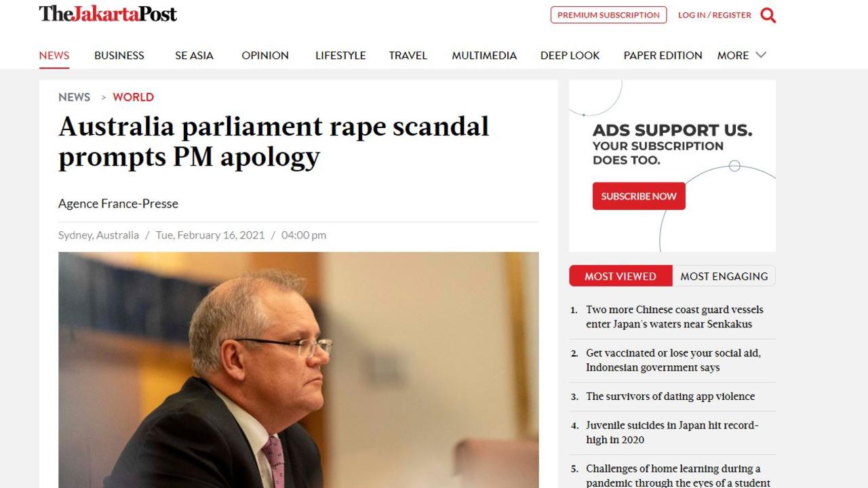Go to the BUSINESS section
The image size is (868, 488).
click(119, 56)
